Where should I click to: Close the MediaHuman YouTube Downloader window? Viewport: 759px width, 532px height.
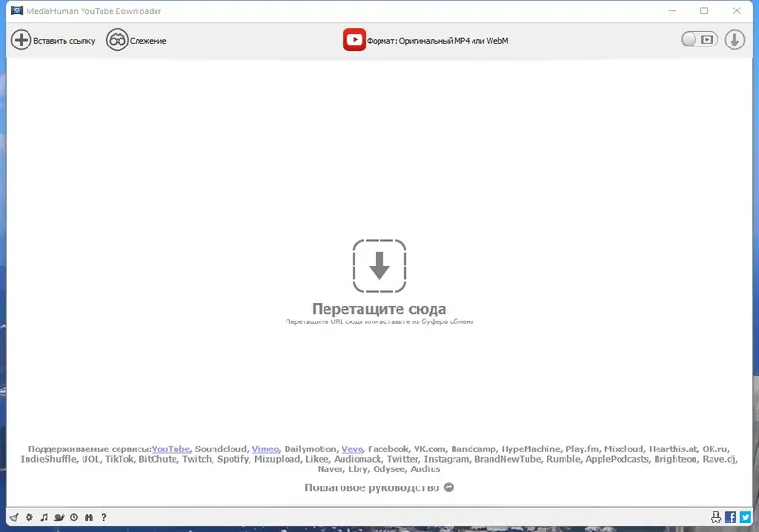coord(737,10)
